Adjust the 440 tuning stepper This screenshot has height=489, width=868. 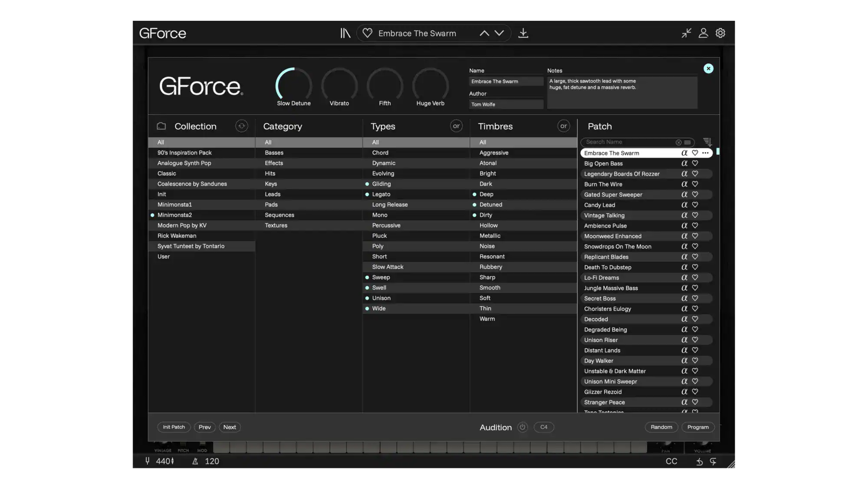pos(172,461)
